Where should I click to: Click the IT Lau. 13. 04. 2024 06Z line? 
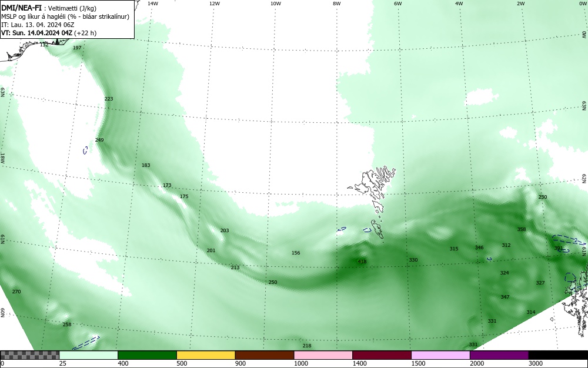38,25
